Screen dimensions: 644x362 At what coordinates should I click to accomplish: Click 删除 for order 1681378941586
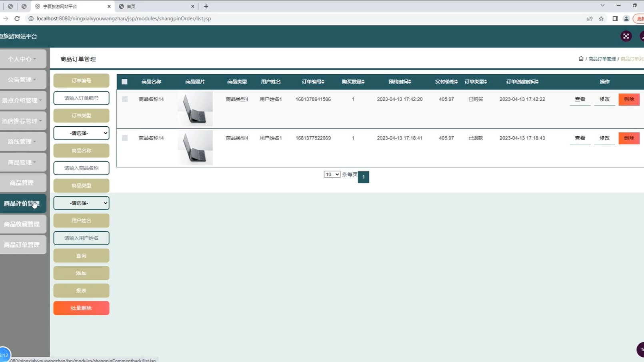coord(629,99)
